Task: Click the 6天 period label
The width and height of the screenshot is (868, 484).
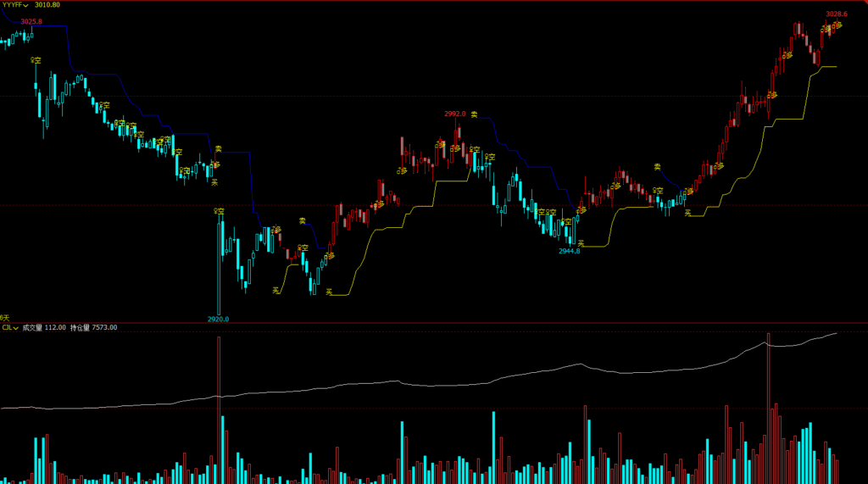Action: pos(5,317)
